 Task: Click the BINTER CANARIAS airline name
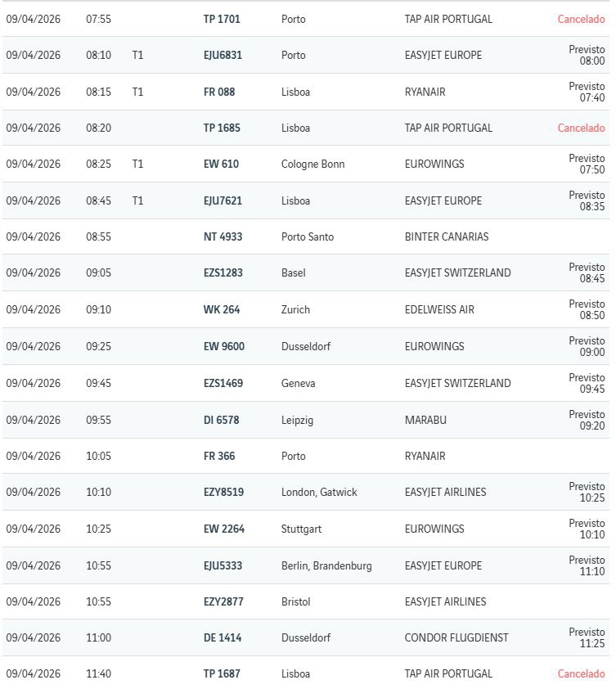pos(447,237)
